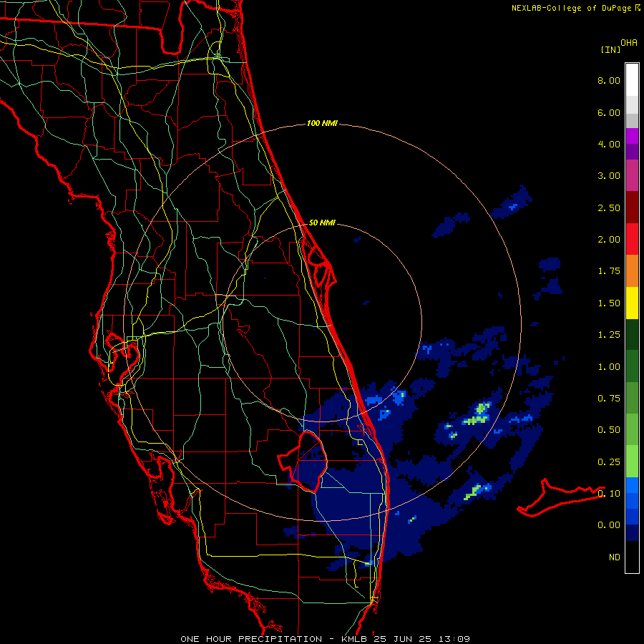Click the 50 NMI range ring label
Image resolution: width=644 pixels, height=644 pixels.
[x=322, y=223]
